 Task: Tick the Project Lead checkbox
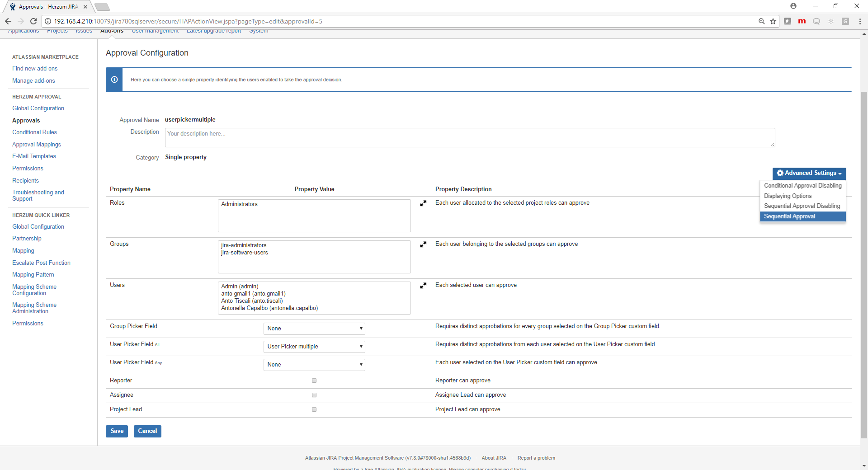314,409
